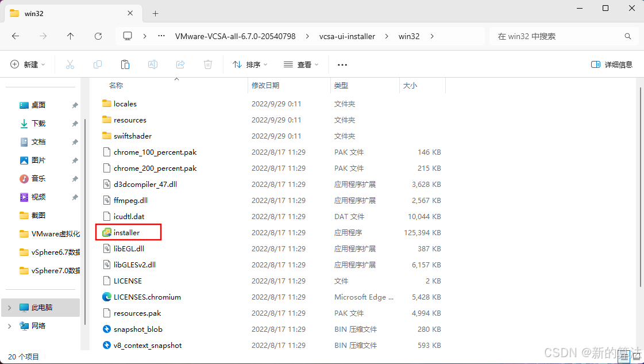Open 桌面 in the sidebar
The height and width of the screenshot is (364, 644).
tap(38, 105)
